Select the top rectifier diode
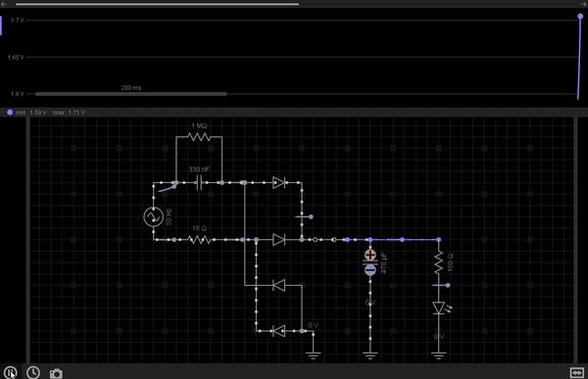588x379 pixels. (279, 182)
